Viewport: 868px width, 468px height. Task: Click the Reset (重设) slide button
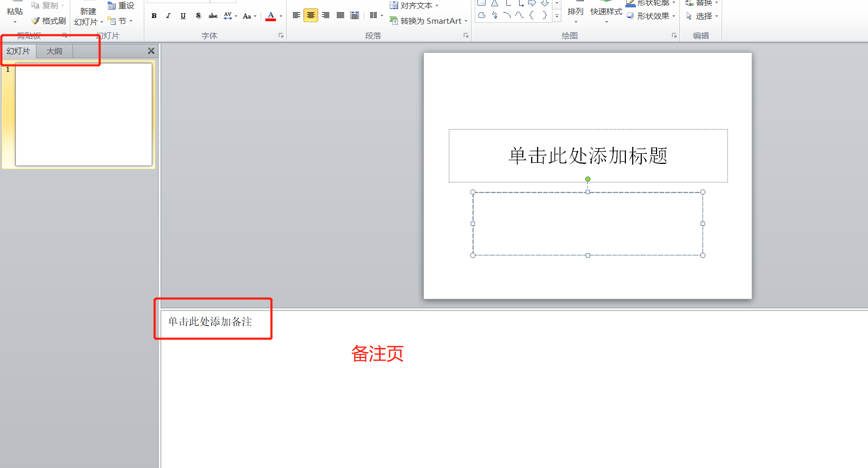(121, 6)
